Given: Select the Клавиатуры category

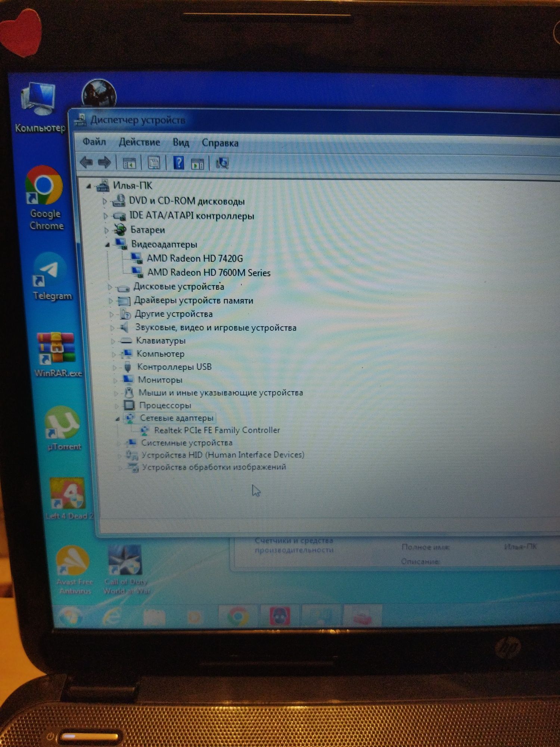Looking at the screenshot, I should [x=161, y=341].
